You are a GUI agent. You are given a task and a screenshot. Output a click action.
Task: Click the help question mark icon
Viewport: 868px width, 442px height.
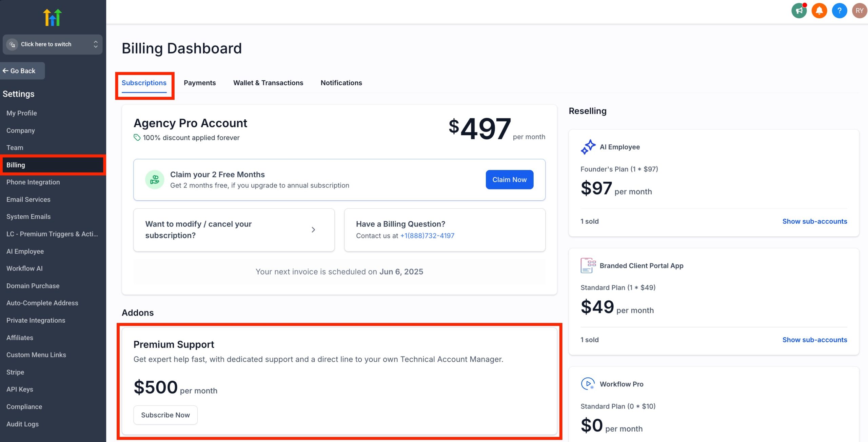840,11
